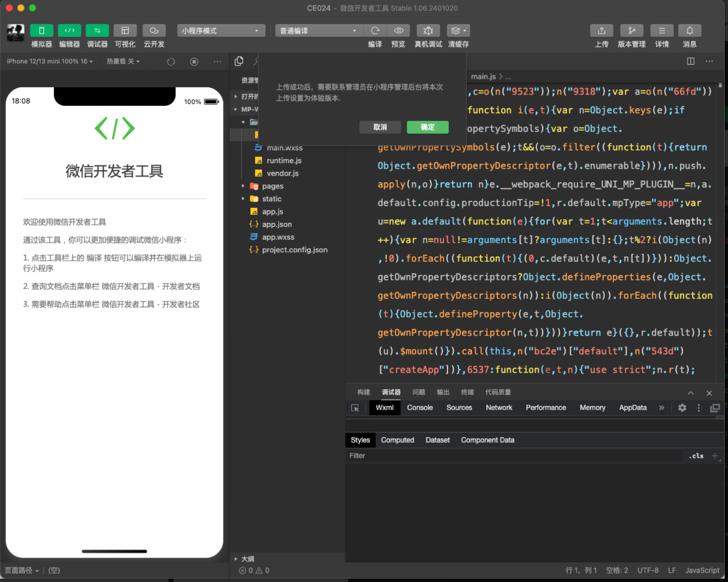Open vendor.js file

coord(283,173)
